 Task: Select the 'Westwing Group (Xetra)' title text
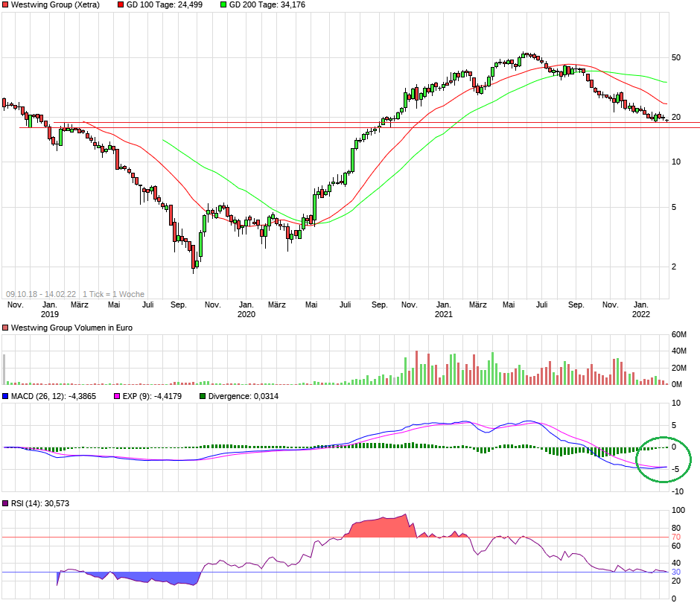pos(55,5)
